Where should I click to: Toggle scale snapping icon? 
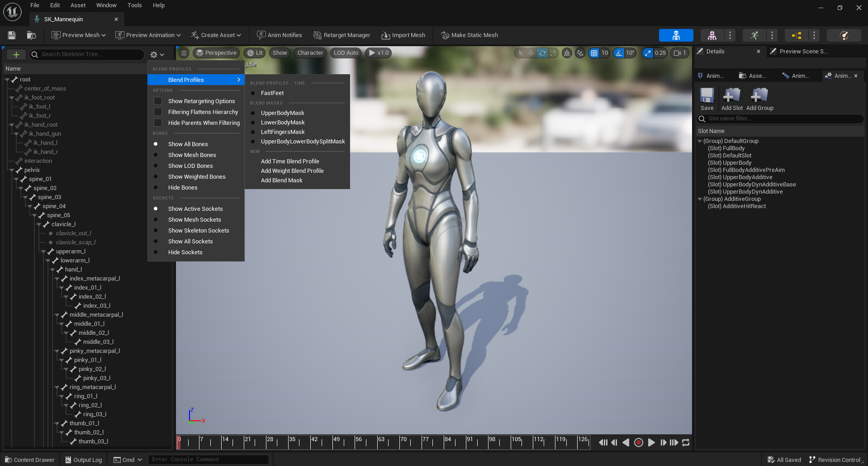tap(648, 53)
